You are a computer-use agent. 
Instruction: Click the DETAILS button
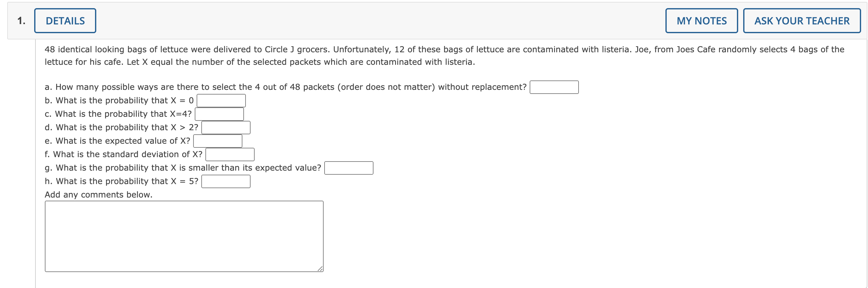pos(65,21)
